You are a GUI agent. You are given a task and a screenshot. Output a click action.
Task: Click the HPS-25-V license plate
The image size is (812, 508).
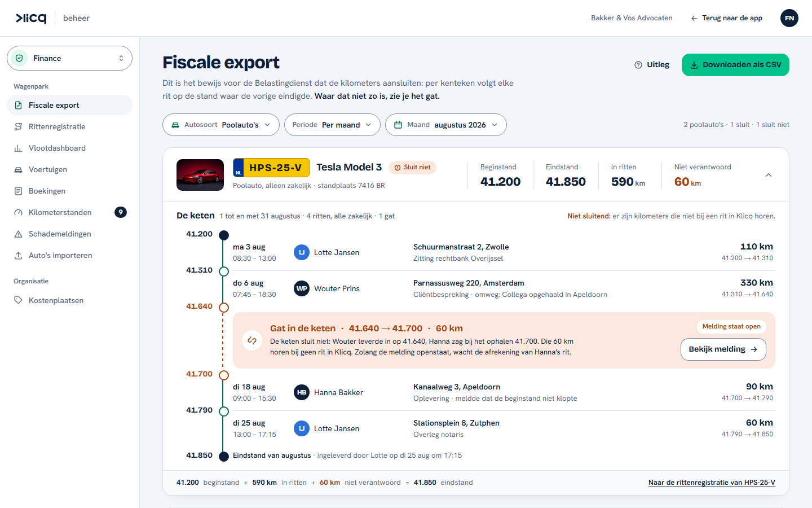click(271, 168)
